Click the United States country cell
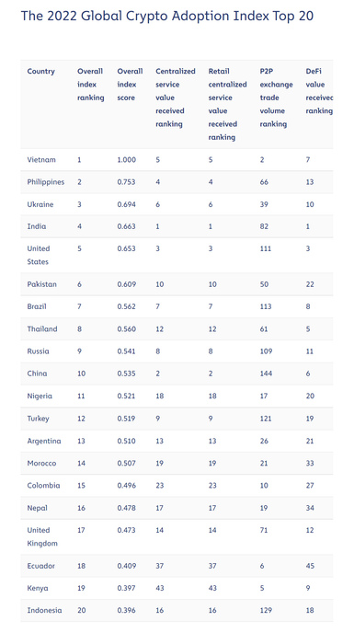 (x=39, y=255)
